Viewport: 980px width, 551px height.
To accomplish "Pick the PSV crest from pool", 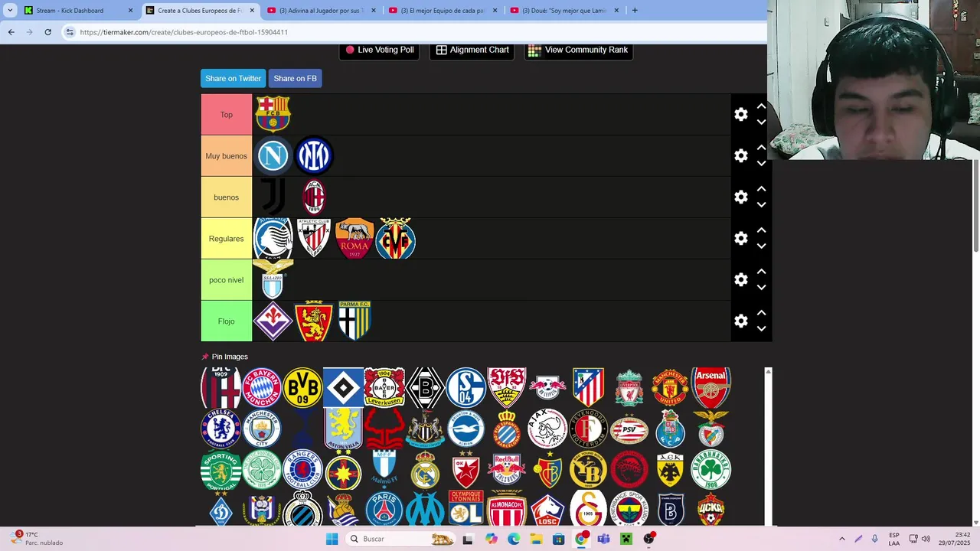I will (x=629, y=429).
